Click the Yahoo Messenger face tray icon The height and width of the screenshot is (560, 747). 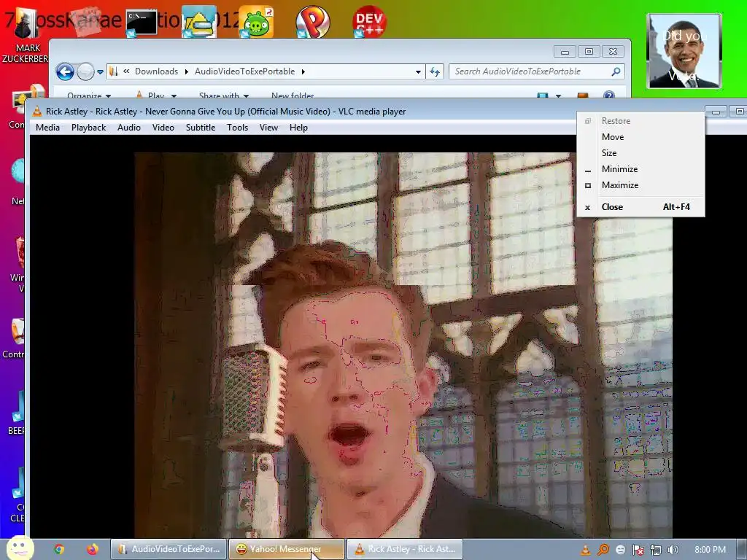pos(620,550)
